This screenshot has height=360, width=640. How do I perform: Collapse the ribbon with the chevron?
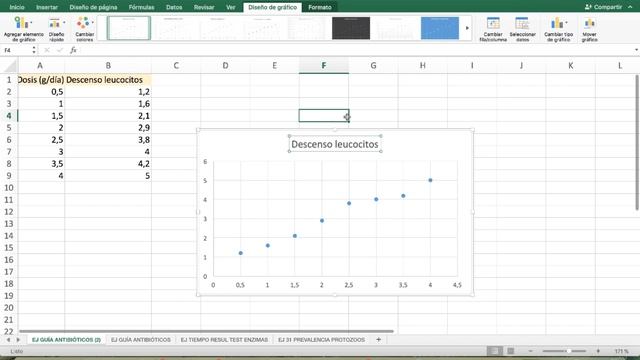click(630, 7)
